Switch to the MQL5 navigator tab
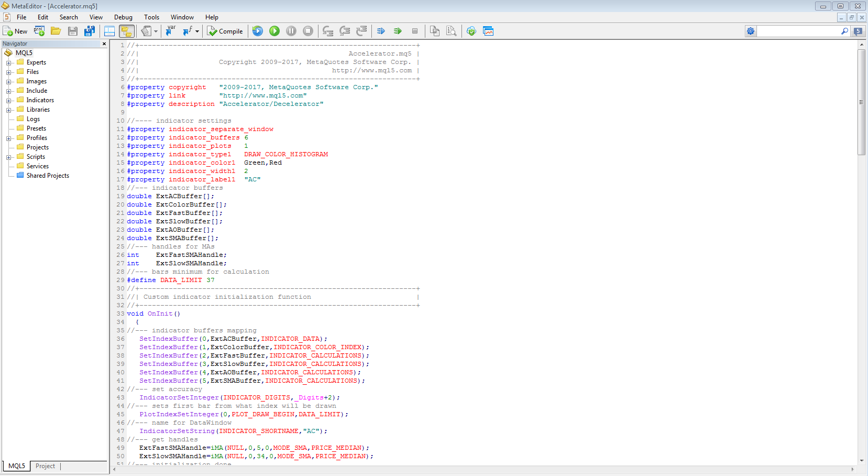 click(17, 466)
